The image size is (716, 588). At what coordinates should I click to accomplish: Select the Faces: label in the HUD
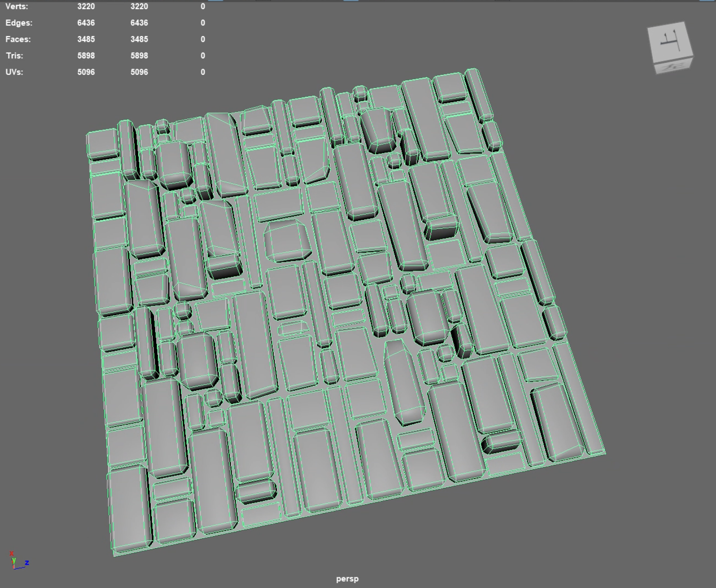(18, 39)
